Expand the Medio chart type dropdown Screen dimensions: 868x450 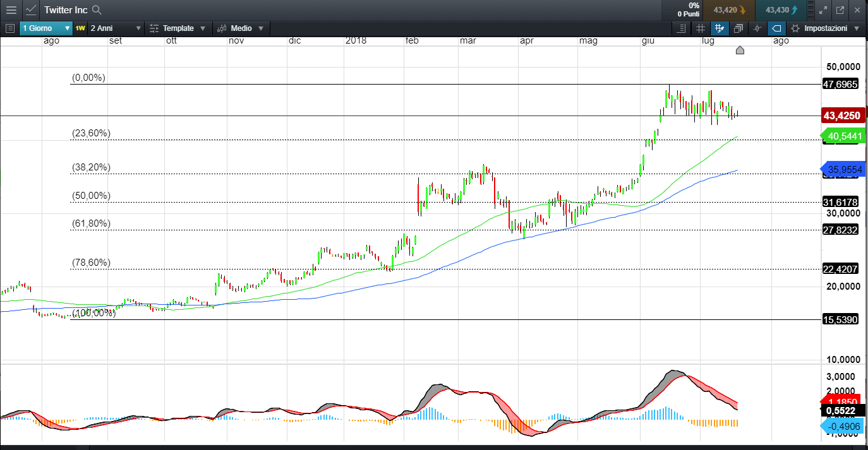pos(240,28)
